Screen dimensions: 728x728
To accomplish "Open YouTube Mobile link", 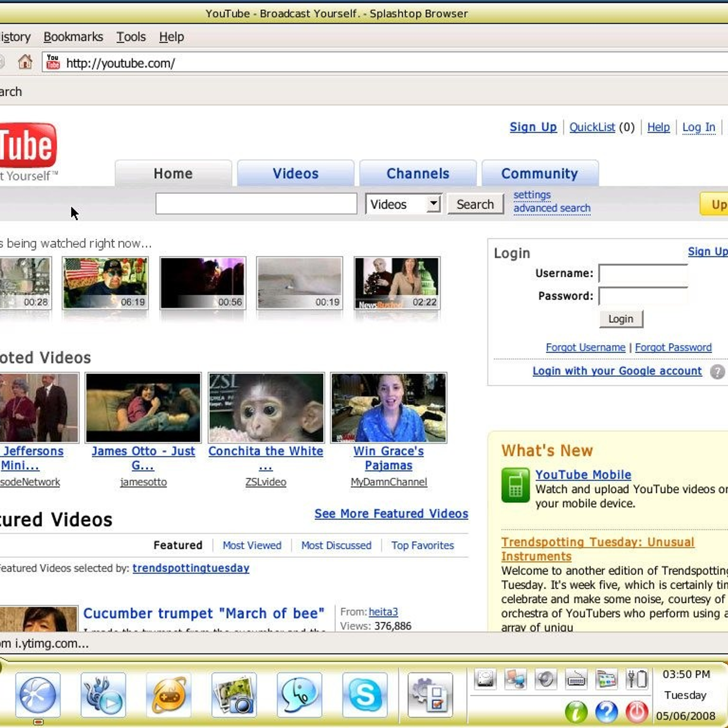I will [x=583, y=475].
